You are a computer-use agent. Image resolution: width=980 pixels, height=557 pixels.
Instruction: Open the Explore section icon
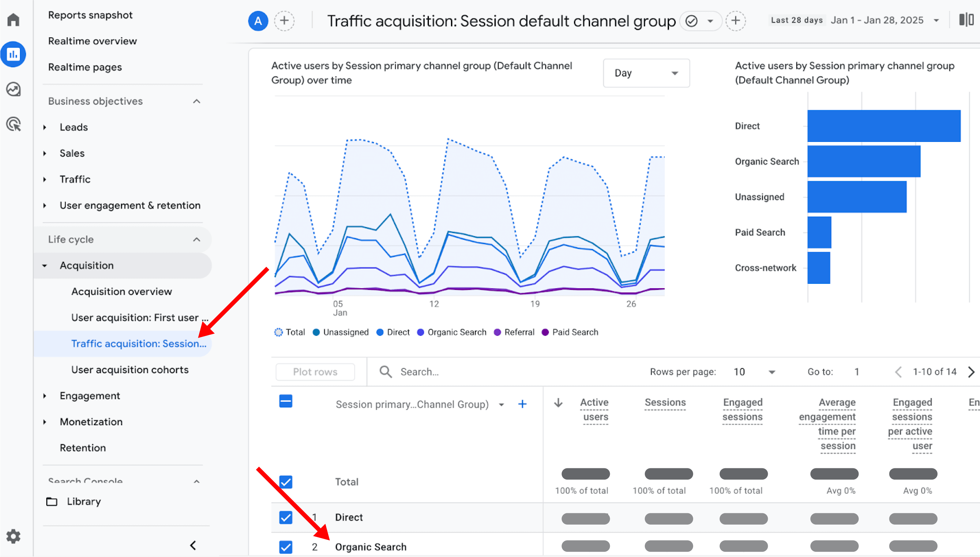[x=13, y=89]
